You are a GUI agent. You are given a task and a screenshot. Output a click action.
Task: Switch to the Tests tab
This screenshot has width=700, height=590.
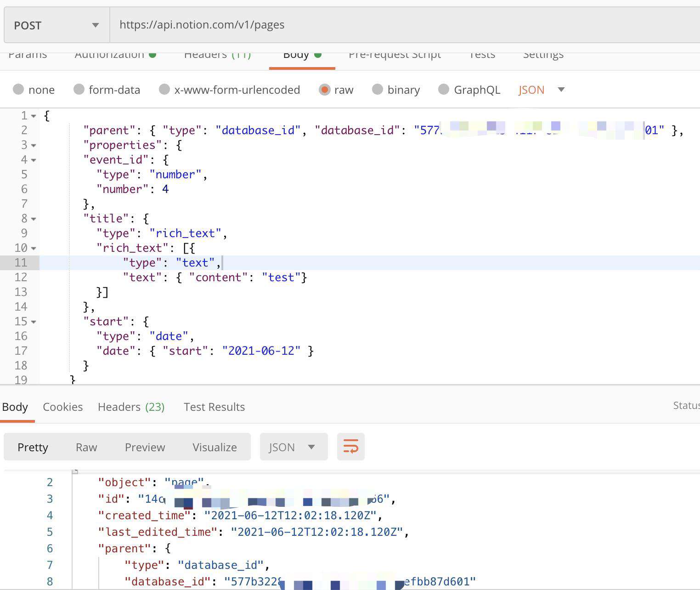tap(482, 55)
